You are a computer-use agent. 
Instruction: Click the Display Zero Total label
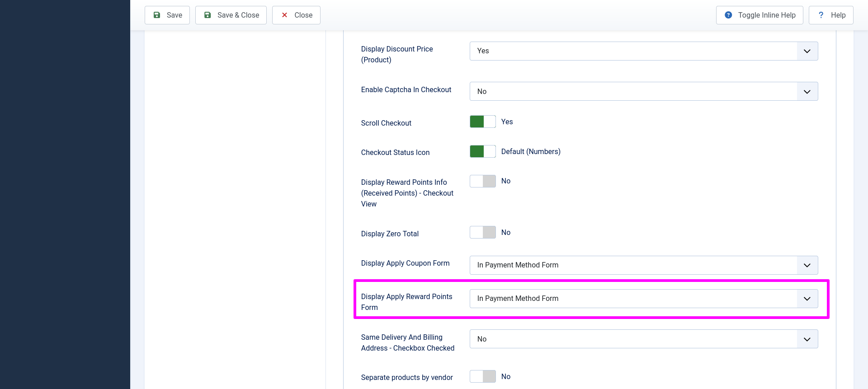coord(390,234)
